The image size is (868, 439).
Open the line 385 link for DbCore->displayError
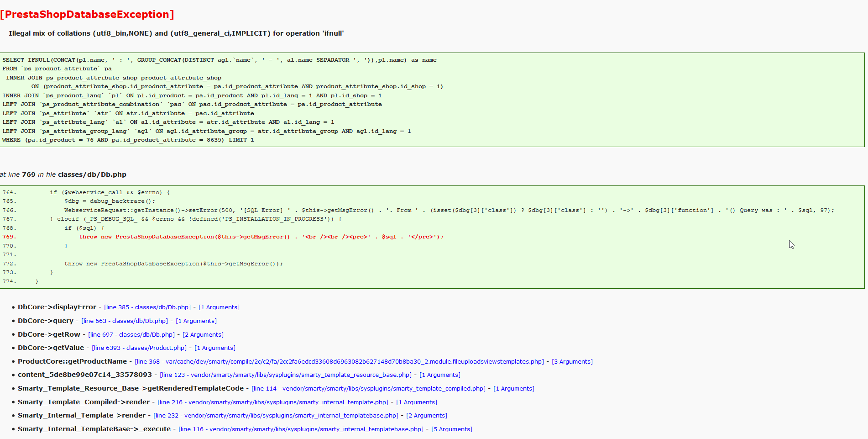pos(147,307)
